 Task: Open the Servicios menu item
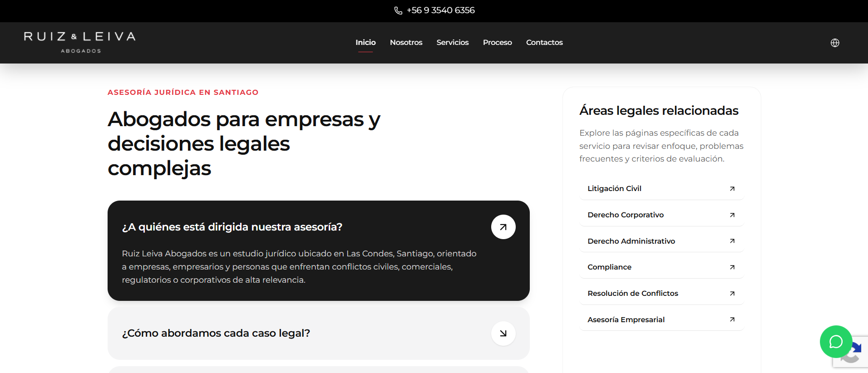tap(453, 42)
